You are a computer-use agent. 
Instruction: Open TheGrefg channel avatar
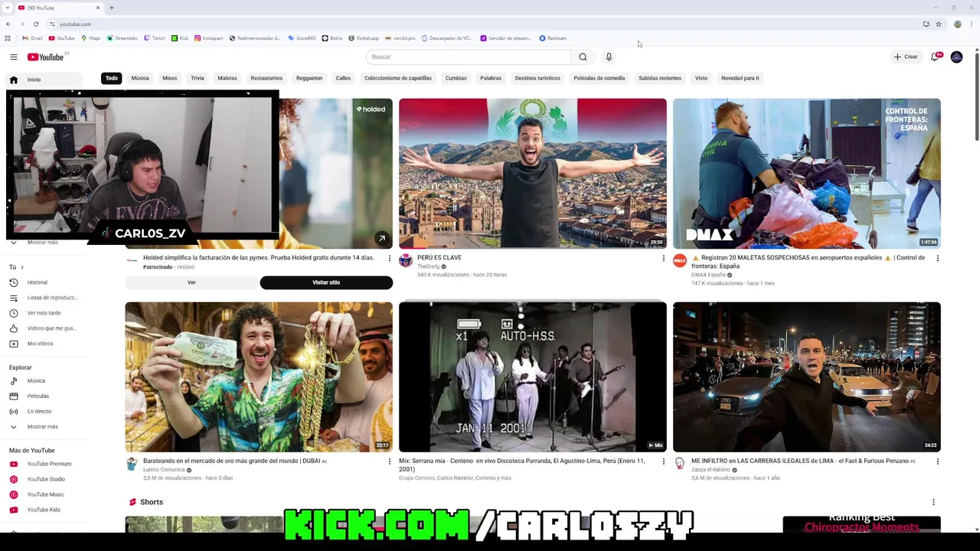tap(406, 261)
